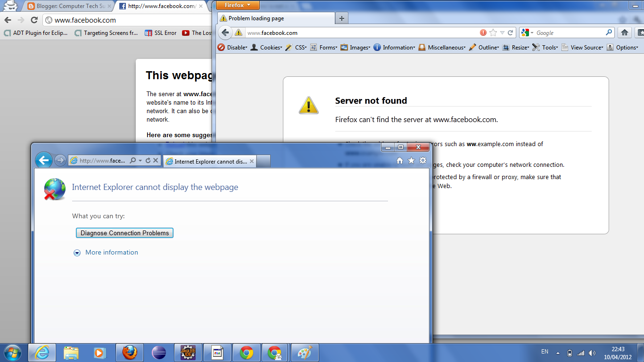644x362 pixels.
Task: Select the Internet Explorer cannot display tab
Action: click(x=210, y=161)
